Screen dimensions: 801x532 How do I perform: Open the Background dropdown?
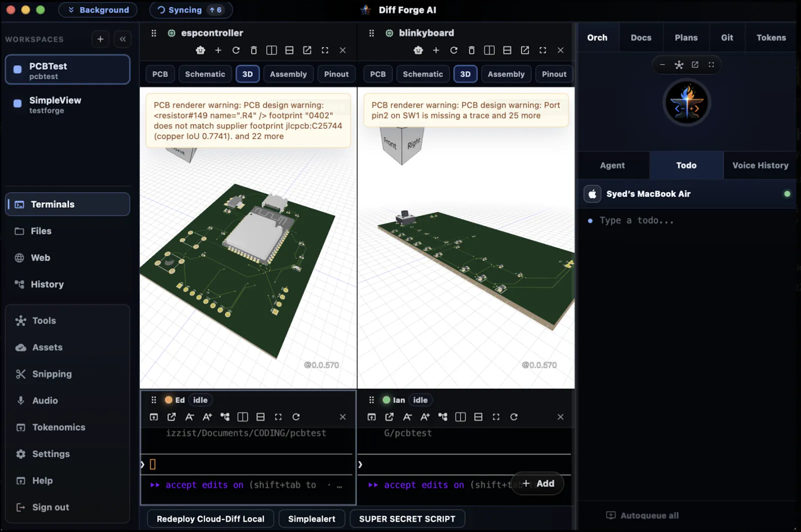point(98,10)
